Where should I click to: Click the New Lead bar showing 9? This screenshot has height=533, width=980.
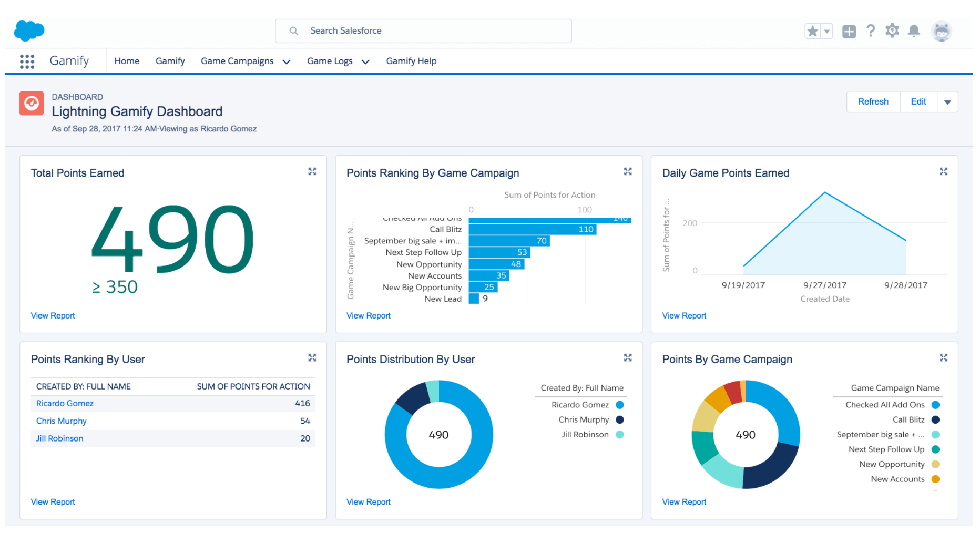pyautogui.click(x=474, y=299)
